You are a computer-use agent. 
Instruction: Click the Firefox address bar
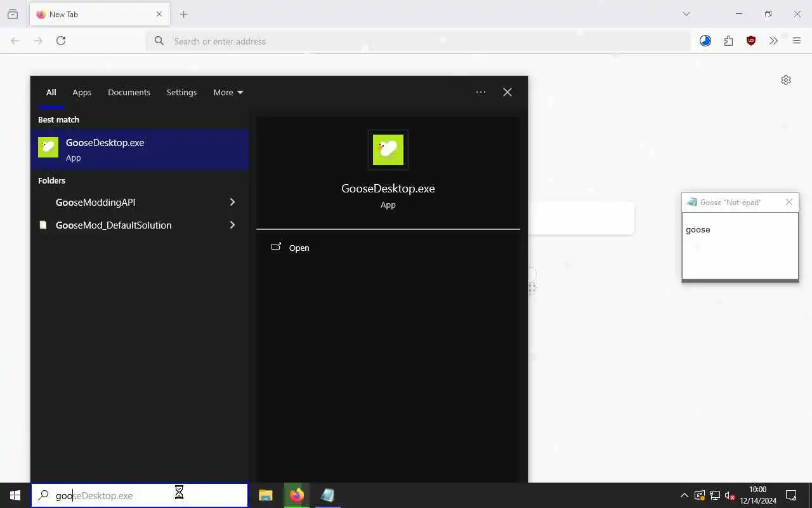(x=419, y=41)
